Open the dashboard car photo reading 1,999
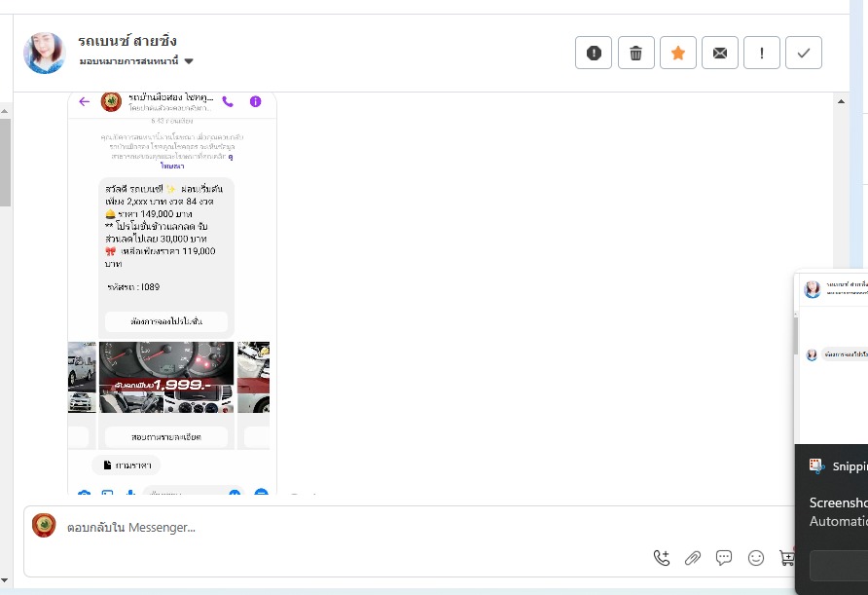This screenshot has width=868, height=595. (x=166, y=377)
